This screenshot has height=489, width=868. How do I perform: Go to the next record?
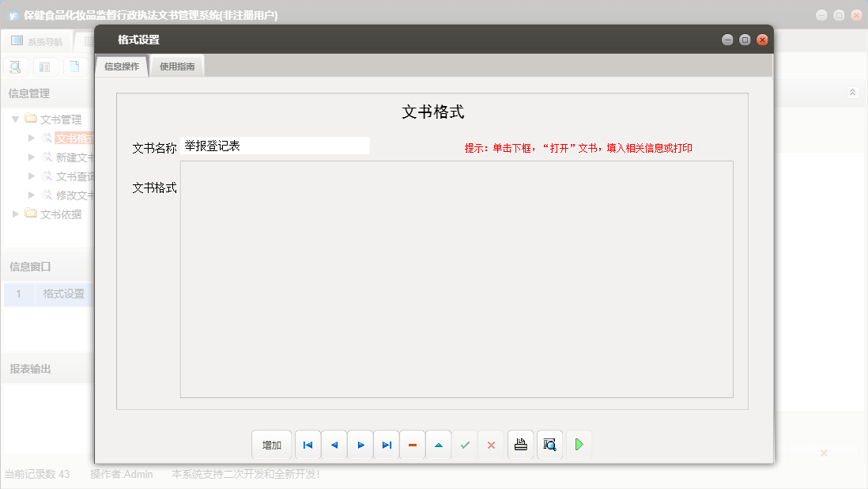point(360,445)
